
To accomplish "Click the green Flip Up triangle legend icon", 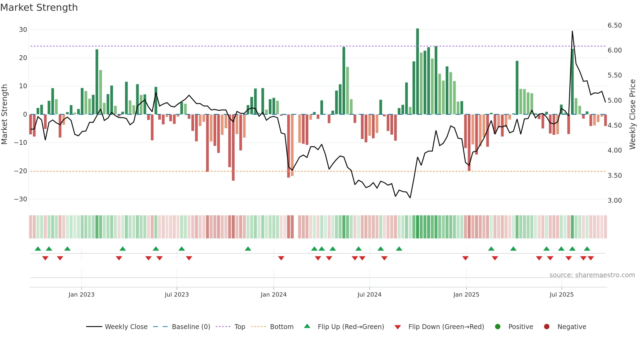I will 307,326.
